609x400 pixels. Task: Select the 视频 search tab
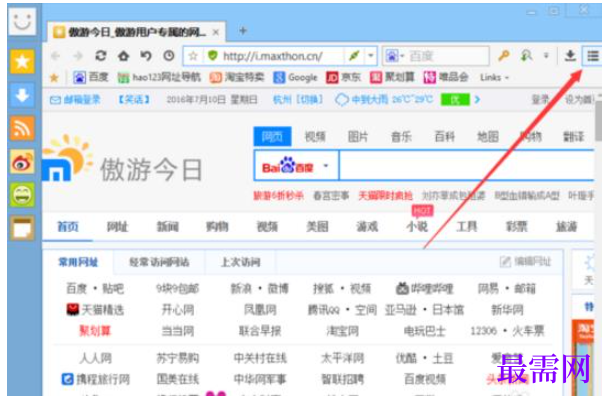click(315, 137)
